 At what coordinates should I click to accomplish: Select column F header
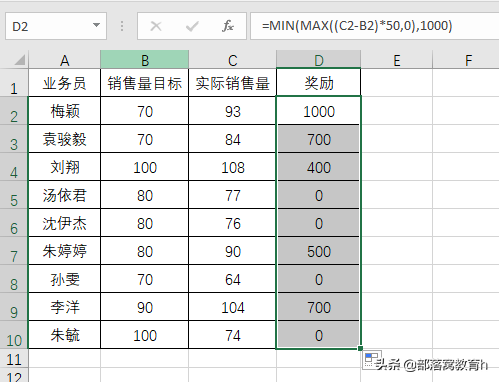(466, 60)
